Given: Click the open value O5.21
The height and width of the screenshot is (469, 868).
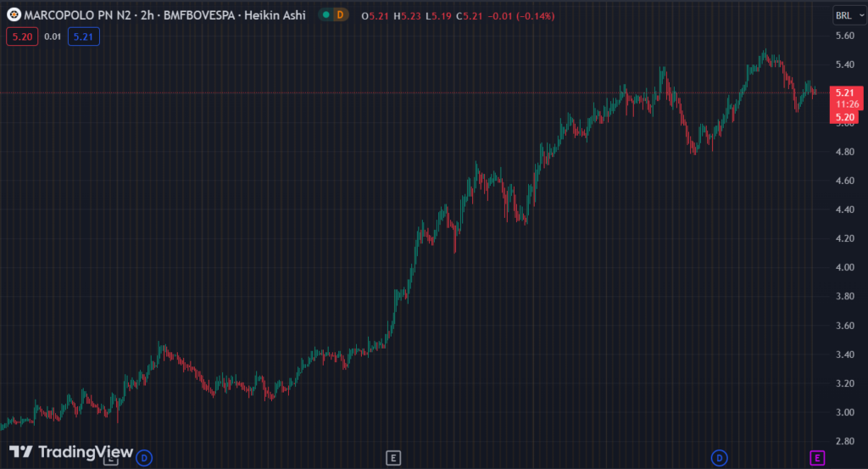Looking at the screenshot, I should tap(375, 16).
